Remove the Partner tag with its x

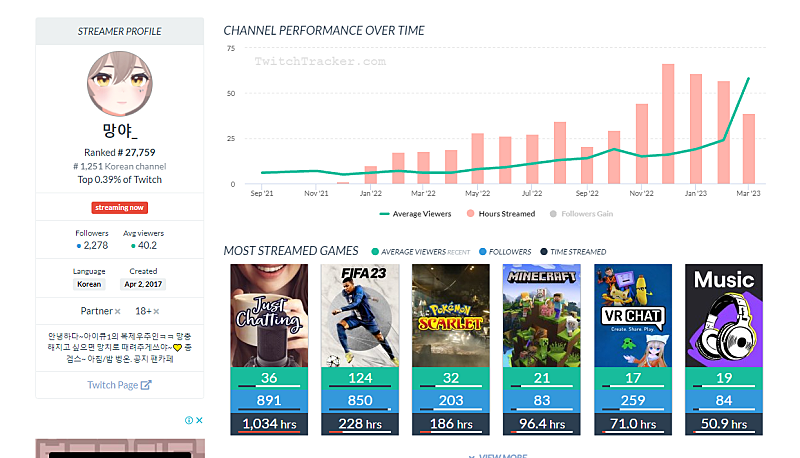117,311
